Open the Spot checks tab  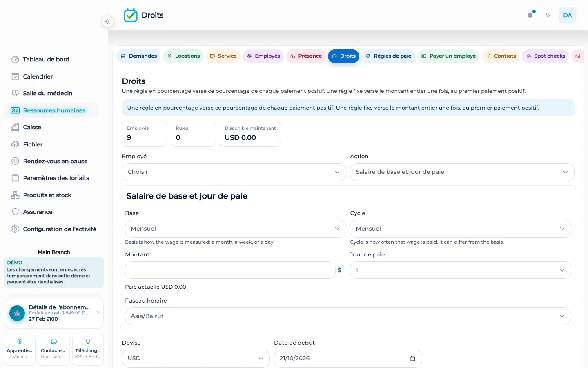(x=546, y=56)
